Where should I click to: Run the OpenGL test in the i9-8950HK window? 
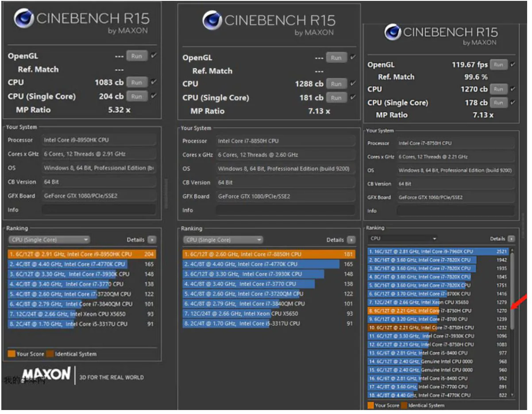(137, 56)
